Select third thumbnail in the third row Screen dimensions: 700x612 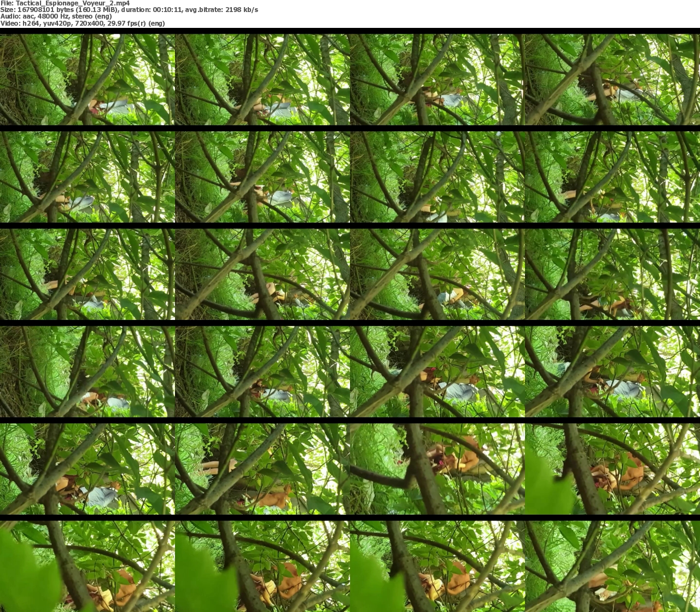tap(437, 274)
